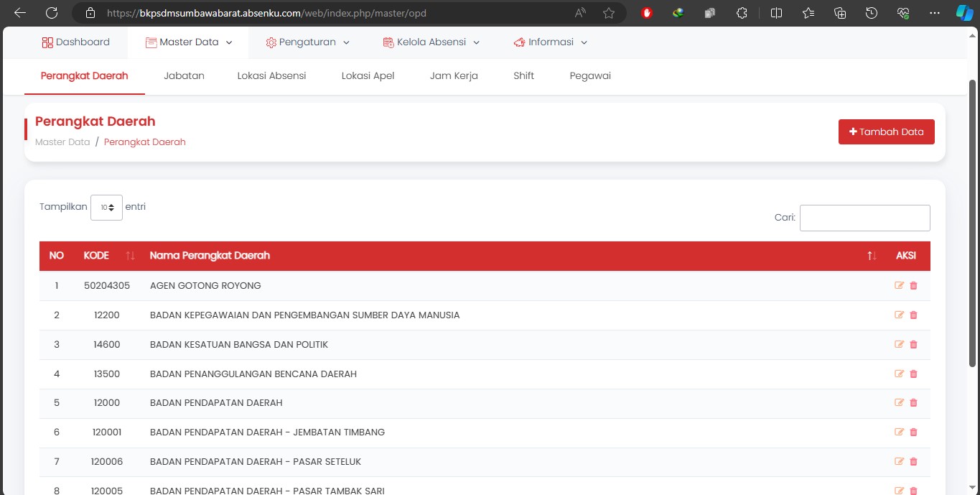This screenshot has width=980, height=495.
Task: Bookmark this page with the star icon
Action: [x=609, y=13]
